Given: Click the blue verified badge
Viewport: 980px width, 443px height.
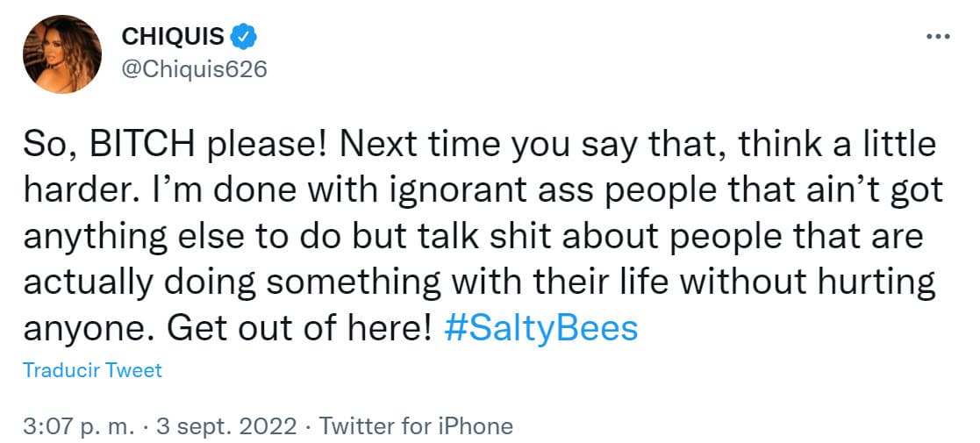Looking at the screenshot, I should [x=244, y=38].
